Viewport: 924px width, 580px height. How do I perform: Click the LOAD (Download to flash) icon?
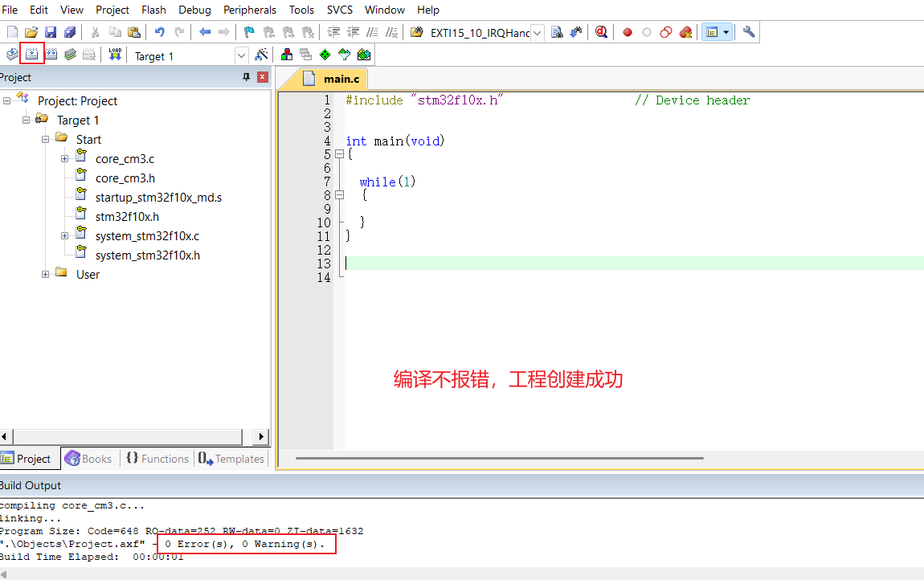(x=116, y=54)
